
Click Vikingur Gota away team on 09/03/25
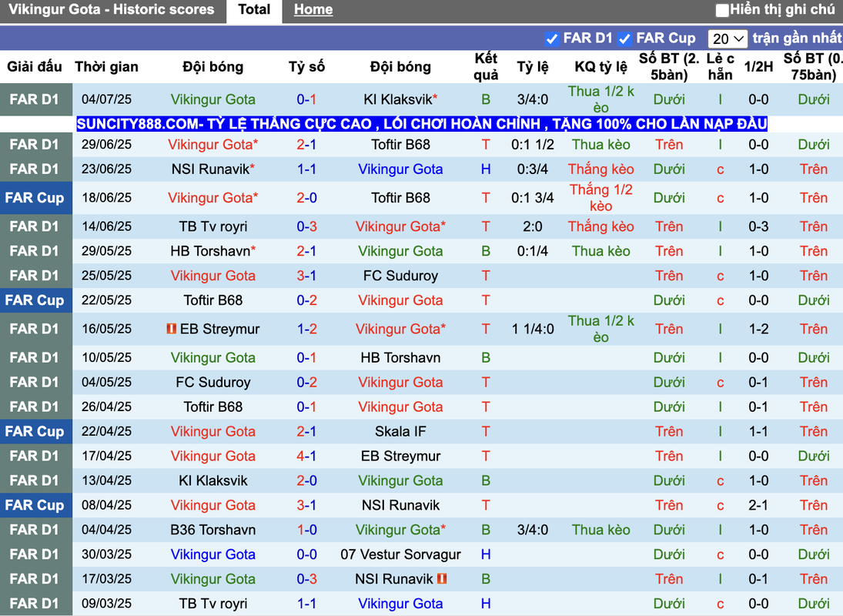click(400, 604)
